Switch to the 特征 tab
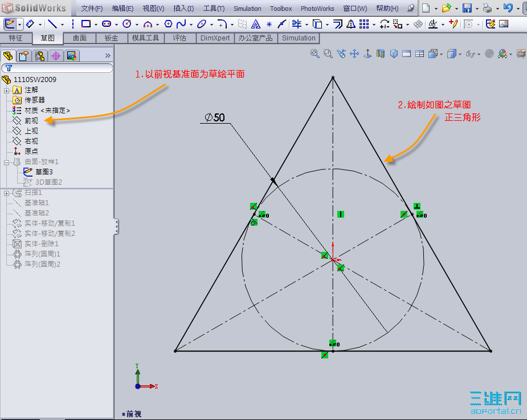527x420 pixels. point(16,38)
